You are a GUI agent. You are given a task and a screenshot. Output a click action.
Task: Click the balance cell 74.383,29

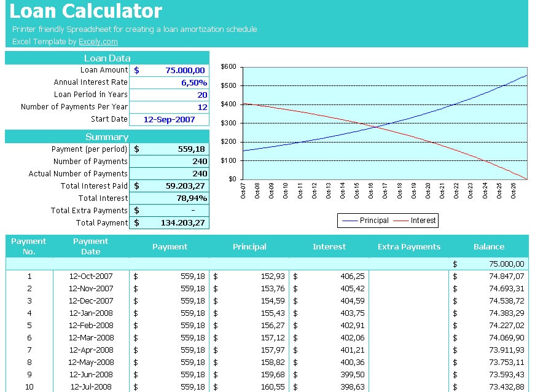coord(489,313)
